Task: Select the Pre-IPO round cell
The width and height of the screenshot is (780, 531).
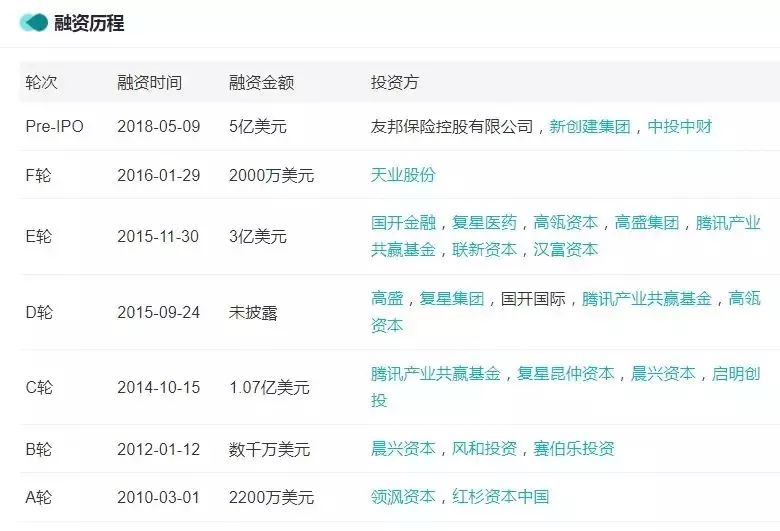Action: tap(54, 126)
